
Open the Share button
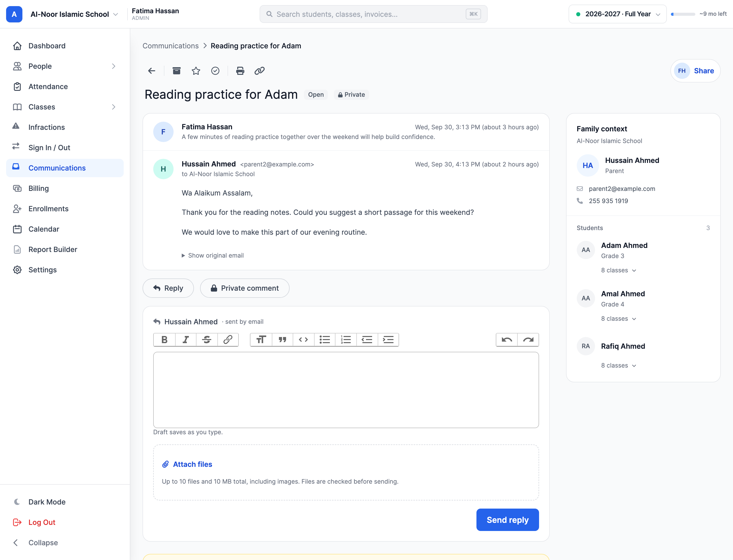click(695, 71)
